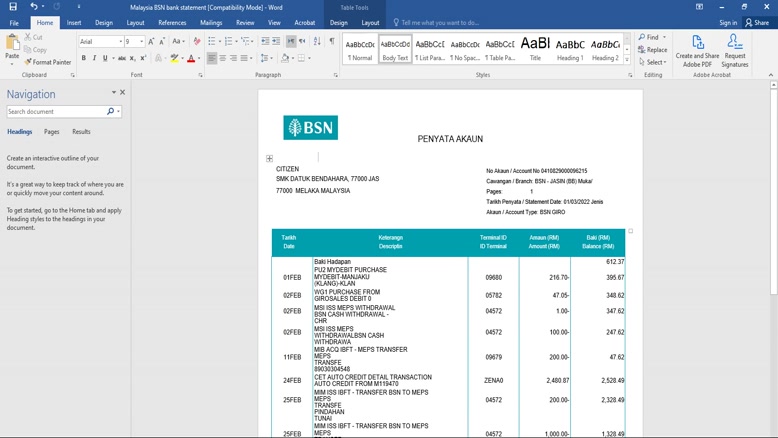
Task: Click the Clear All Formatting icon
Action: 197,41
